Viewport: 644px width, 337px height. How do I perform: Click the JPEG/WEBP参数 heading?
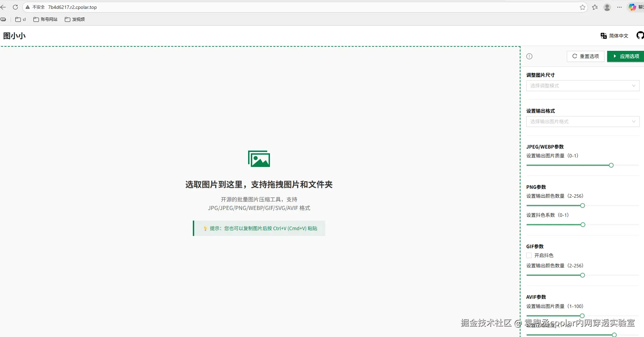[545, 147]
